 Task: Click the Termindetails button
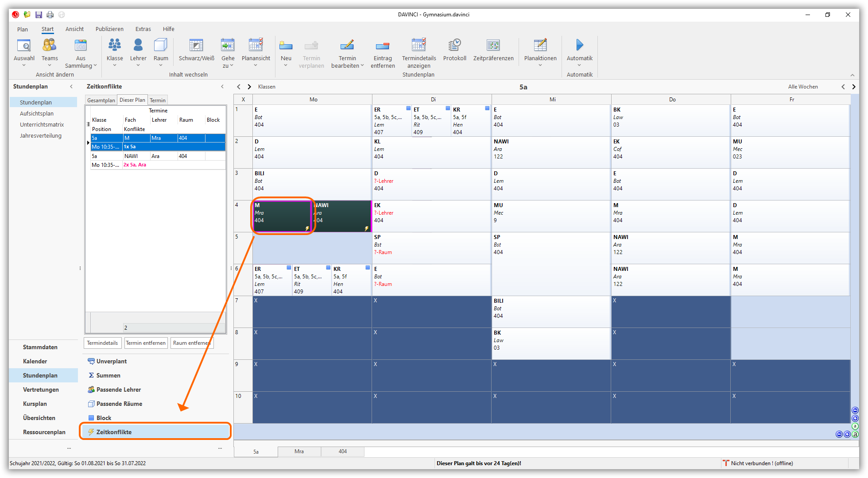tap(102, 343)
